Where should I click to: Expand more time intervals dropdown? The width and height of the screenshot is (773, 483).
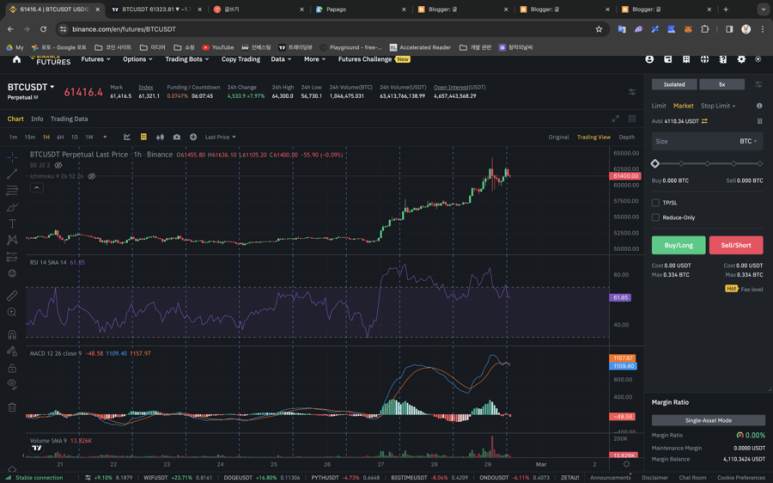tap(105, 137)
